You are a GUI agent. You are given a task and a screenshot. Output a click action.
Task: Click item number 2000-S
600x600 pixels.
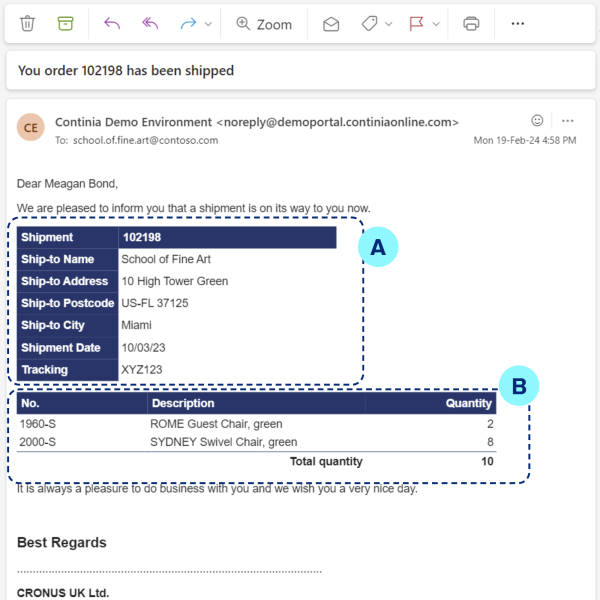click(x=38, y=442)
